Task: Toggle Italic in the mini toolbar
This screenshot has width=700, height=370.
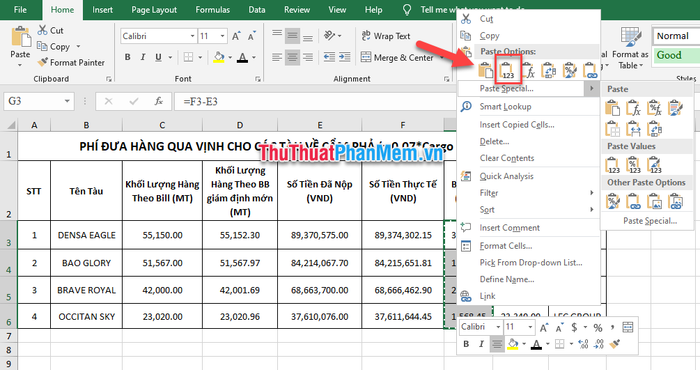Action: (481, 344)
